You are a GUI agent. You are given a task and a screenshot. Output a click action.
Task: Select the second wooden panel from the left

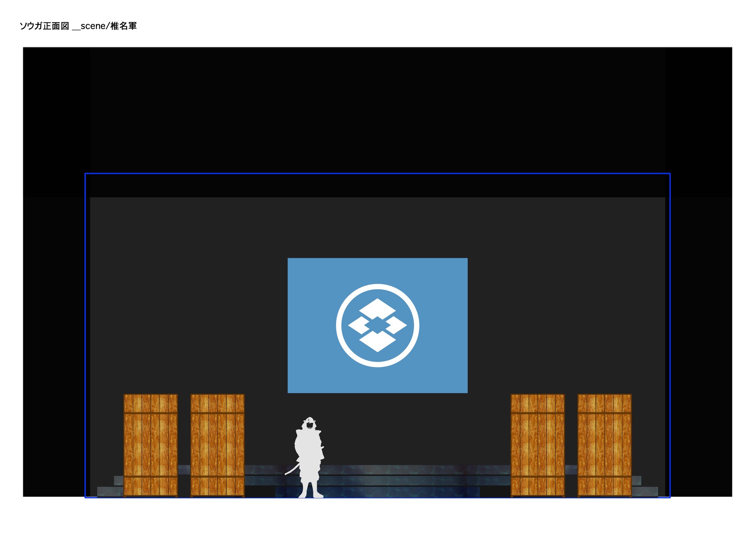(x=217, y=445)
